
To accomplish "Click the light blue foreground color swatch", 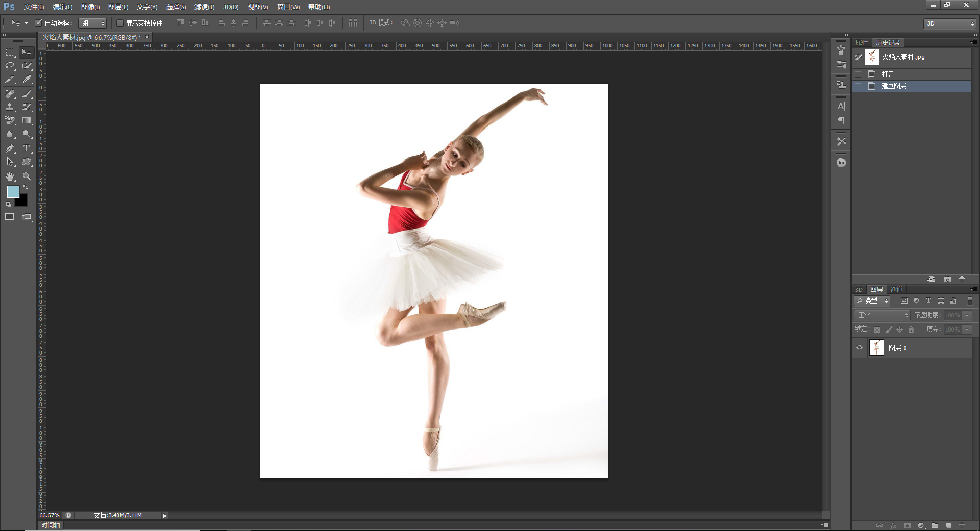I will pyautogui.click(x=13, y=192).
